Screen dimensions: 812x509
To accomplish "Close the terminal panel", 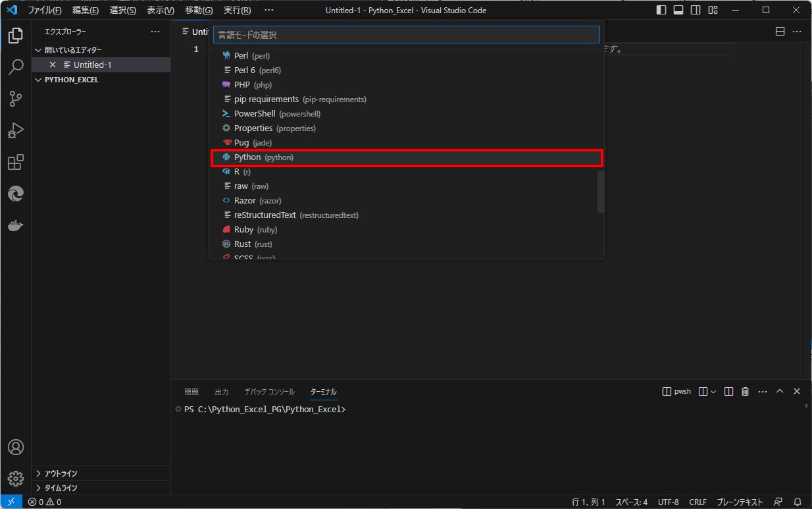I will pyautogui.click(x=797, y=391).
